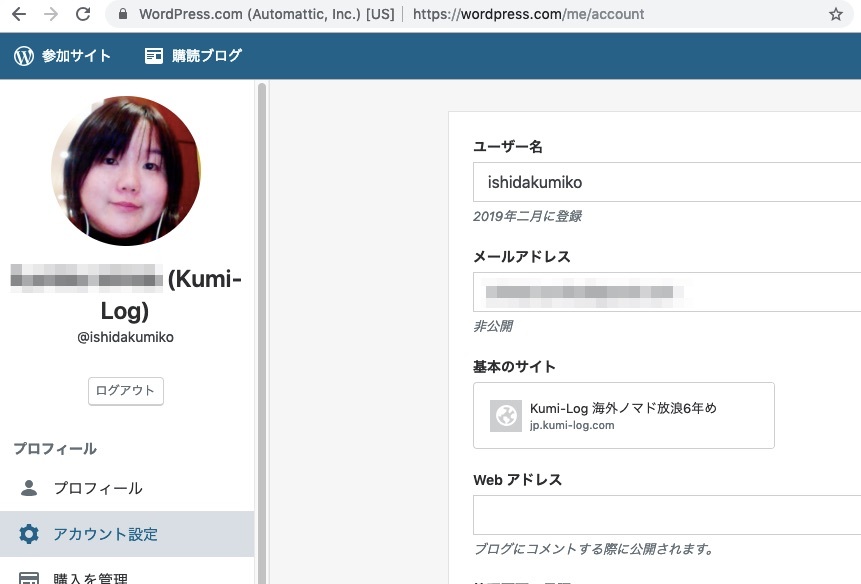Click the Reader 購読ブログ icon
The height and width of the screenshot is (584, 861).
point(154,55)
